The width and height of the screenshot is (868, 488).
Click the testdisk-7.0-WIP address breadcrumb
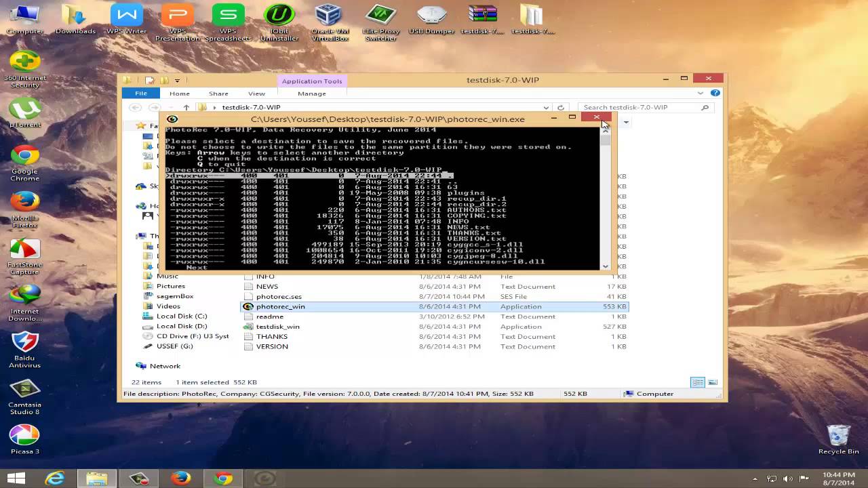(251, 107)
